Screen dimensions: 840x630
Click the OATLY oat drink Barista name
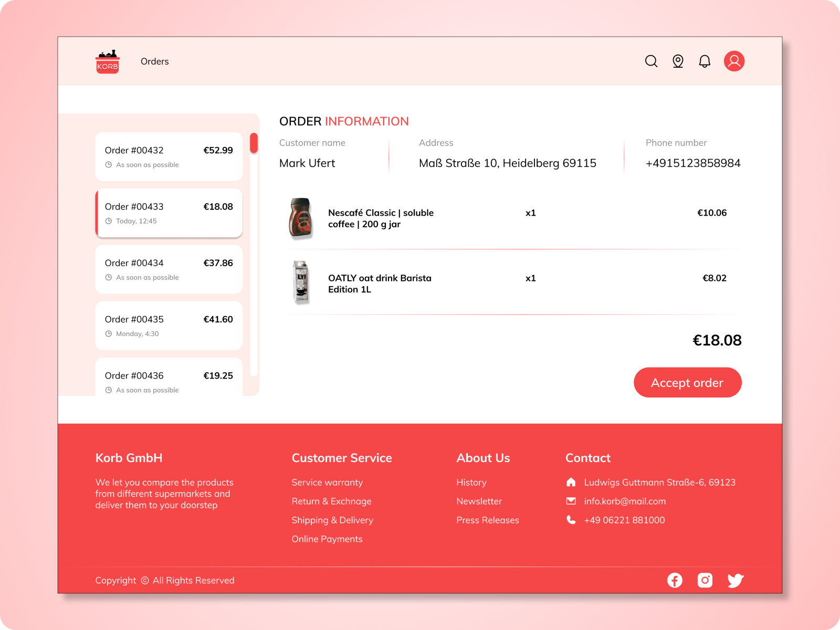[x=380, y=283]
